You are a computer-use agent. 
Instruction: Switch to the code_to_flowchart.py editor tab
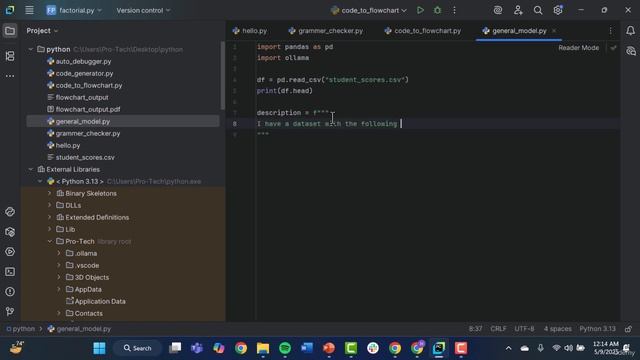tap(423, 31)
